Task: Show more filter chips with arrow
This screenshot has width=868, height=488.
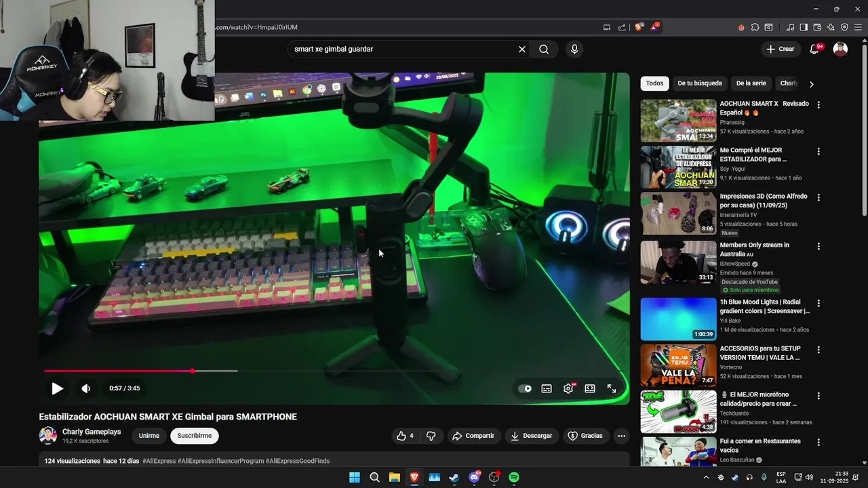Action: [x=811, y=84]
